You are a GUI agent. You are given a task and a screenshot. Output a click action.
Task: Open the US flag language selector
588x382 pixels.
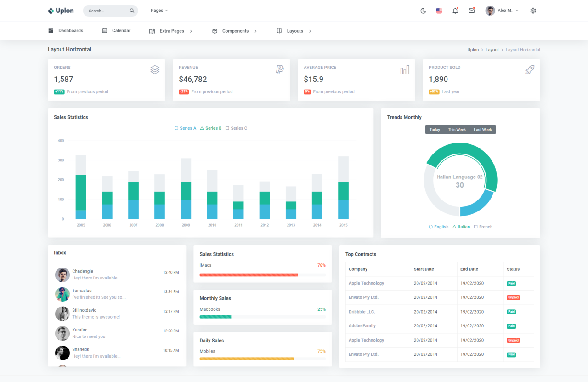(439, 11)
